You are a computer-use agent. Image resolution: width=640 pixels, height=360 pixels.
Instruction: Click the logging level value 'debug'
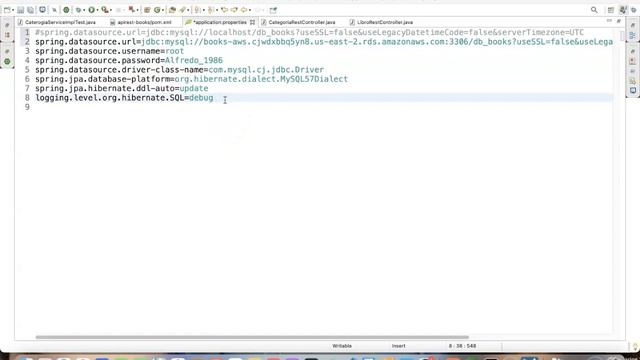[x=201, y=98]
